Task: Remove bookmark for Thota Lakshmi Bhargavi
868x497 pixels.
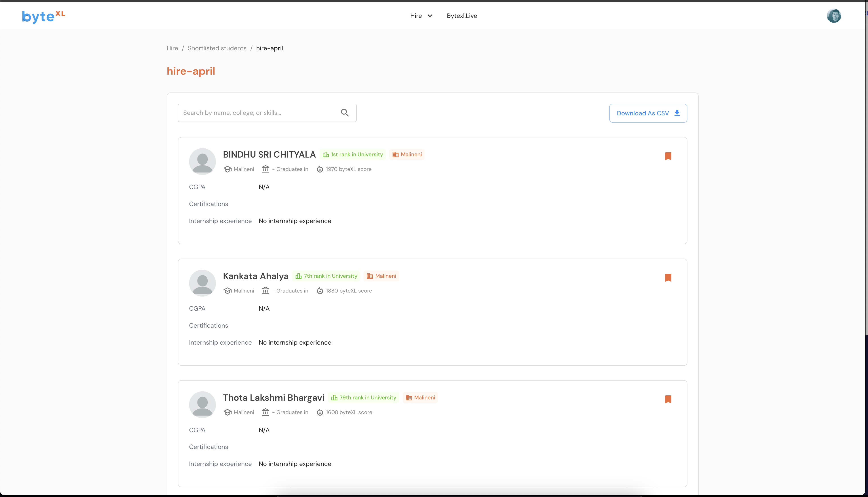Action: 668,399
